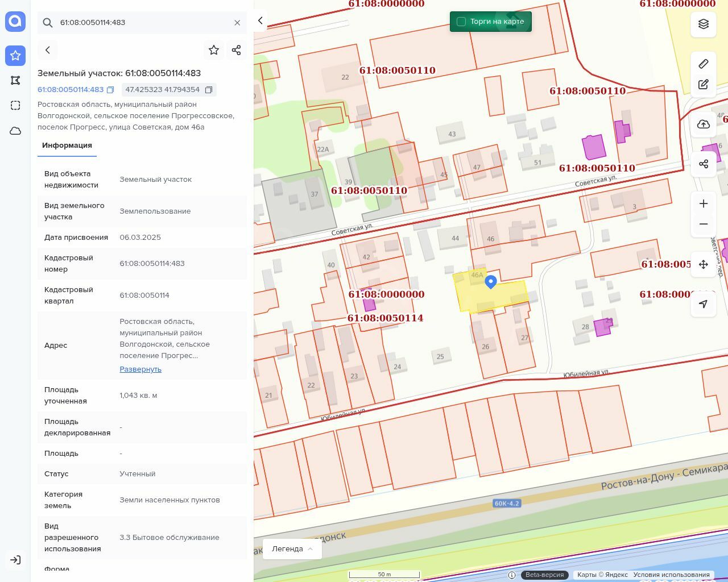Screen dimensions: 728x582
Task: Enable the Торги на карте checkbox
Action: pos(461,22)
